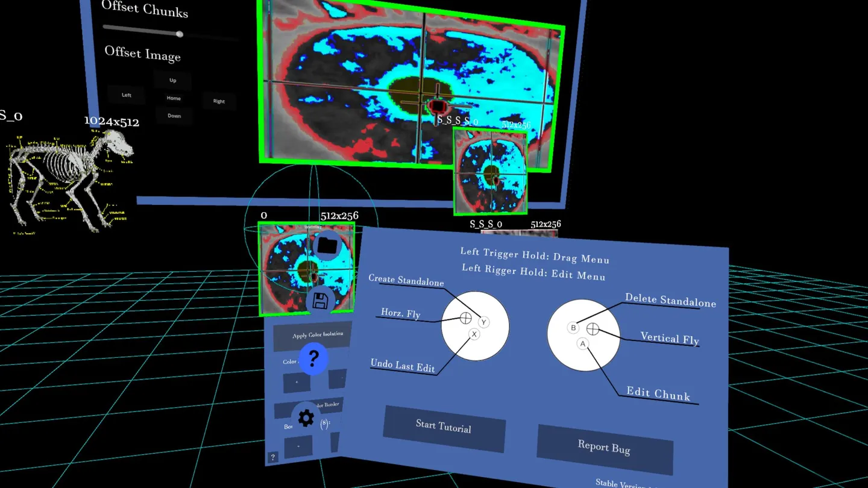Click the Left offset image button
This screenshot has width=868, height=488.
(127, 95)
